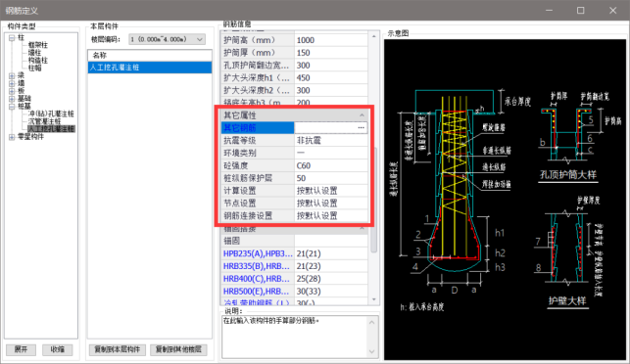The height and width of the screenshot is (364, 630).
Task: Select 冲(钻)孔灌注桩 tree item
Action: 51,114
